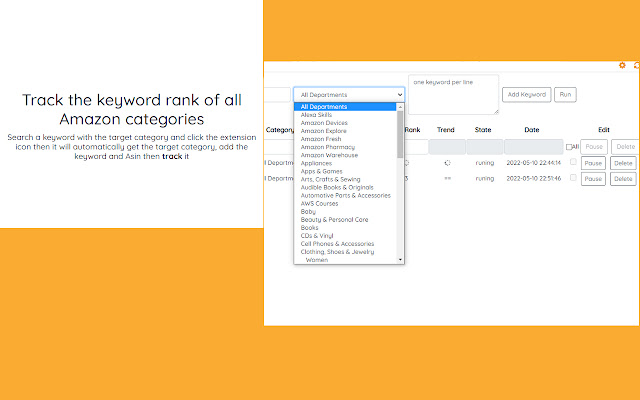The image size is (640, 400).
Task: Choose Audible Books & Originals
Action: (x=337, y=187)
